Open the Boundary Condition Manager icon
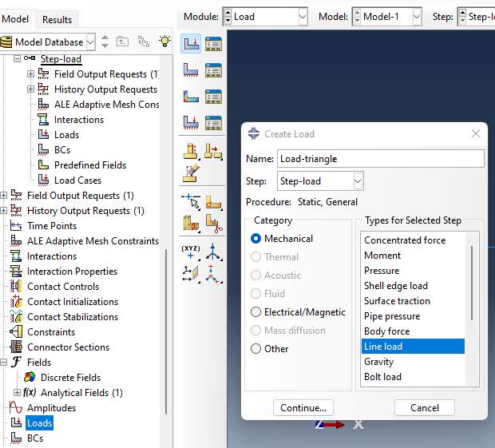 point(213,70)
